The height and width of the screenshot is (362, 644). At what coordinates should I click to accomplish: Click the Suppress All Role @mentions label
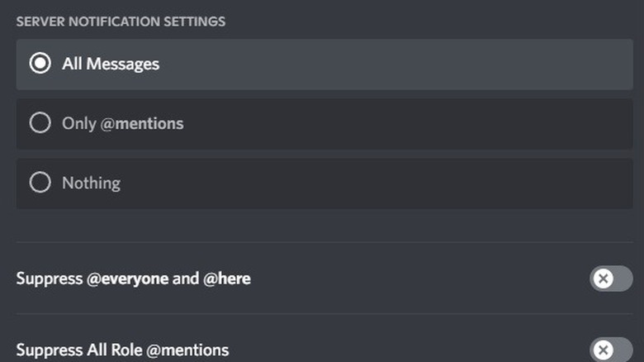click(x=122, y=350)
